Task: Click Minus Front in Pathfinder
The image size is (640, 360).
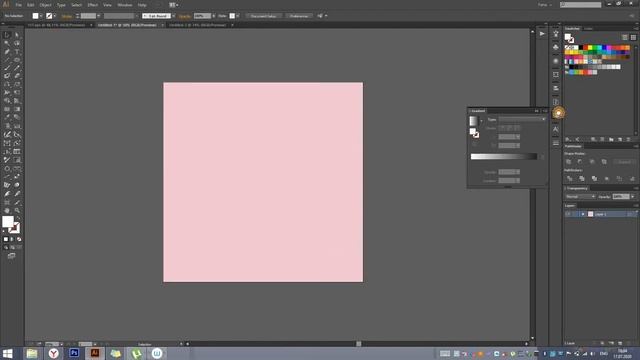Action: pyautogui.click(x=580, y=162)
